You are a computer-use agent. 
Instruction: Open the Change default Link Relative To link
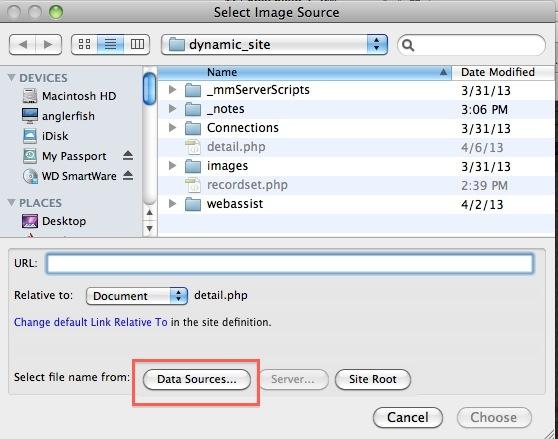coord(90,322)
